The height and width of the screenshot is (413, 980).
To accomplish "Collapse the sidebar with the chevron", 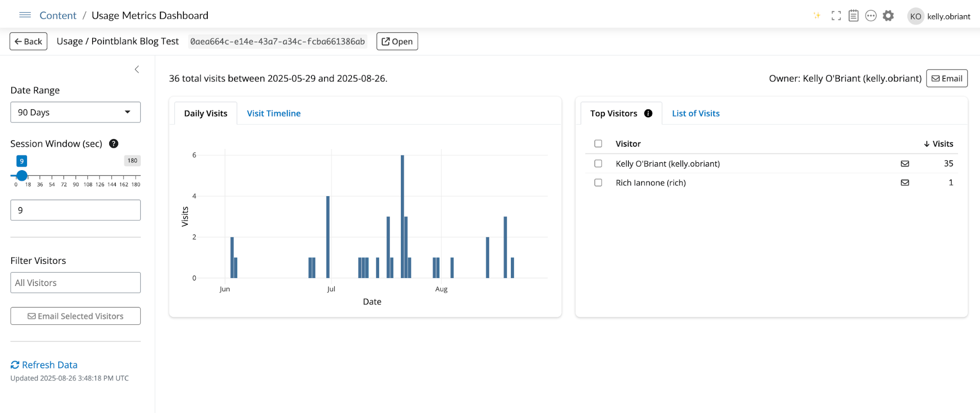I will 137,70.
